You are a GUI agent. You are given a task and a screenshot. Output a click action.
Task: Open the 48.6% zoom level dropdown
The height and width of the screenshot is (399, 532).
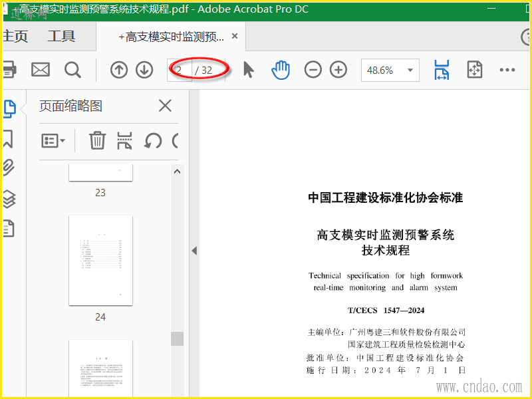pos(390,70)
